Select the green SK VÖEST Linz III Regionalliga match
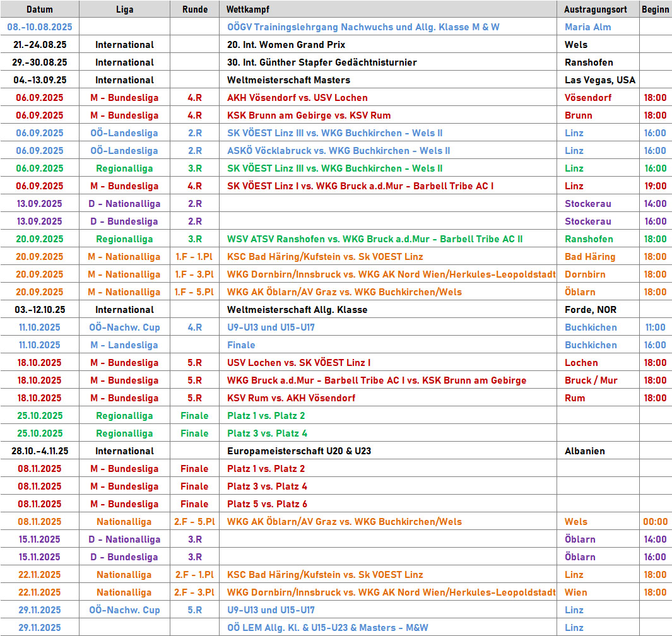672x636 pixels. click(x=334, y=168)
